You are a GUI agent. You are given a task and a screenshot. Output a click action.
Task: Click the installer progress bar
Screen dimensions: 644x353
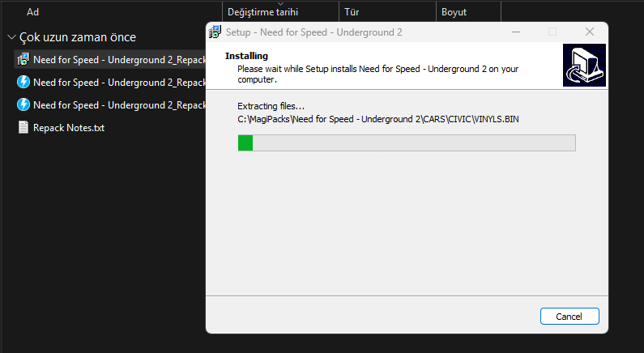pyautogui.click(x=407, y=142)
